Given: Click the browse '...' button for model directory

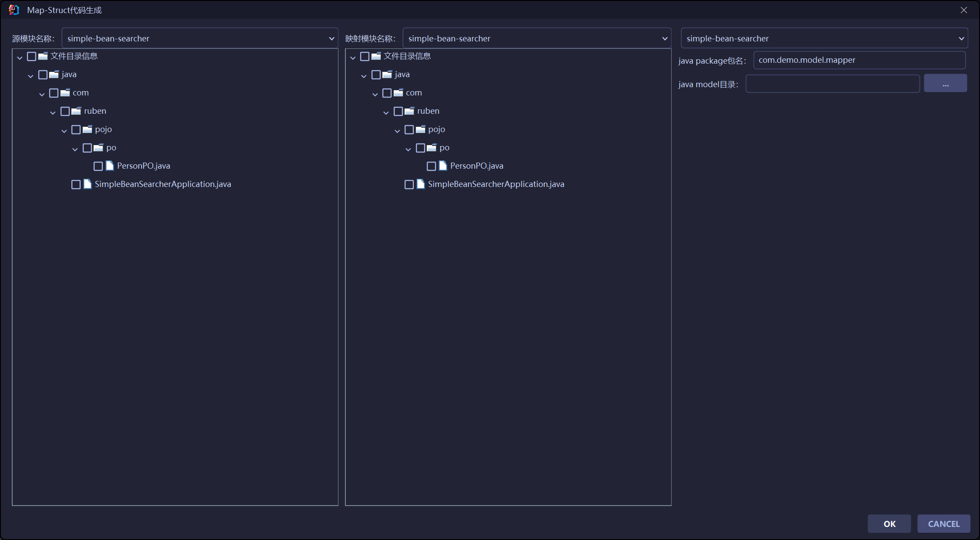Looking at the screenshot, I should (x=945, y=84).
